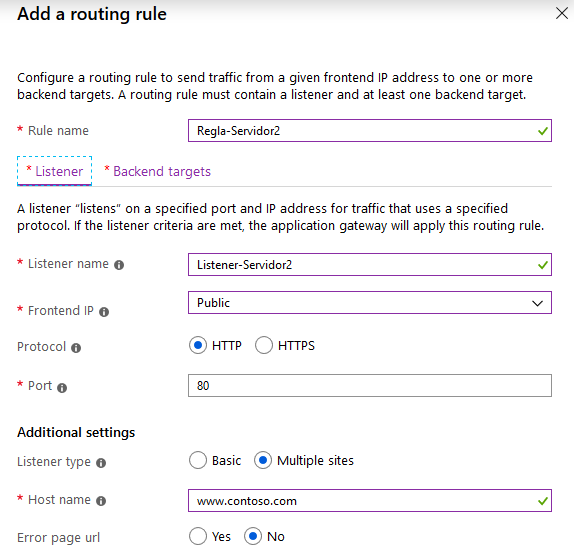The image size is (574, 559).
Task: Click the Host name field www.contoso.com
Action: (x=370, y=500)
